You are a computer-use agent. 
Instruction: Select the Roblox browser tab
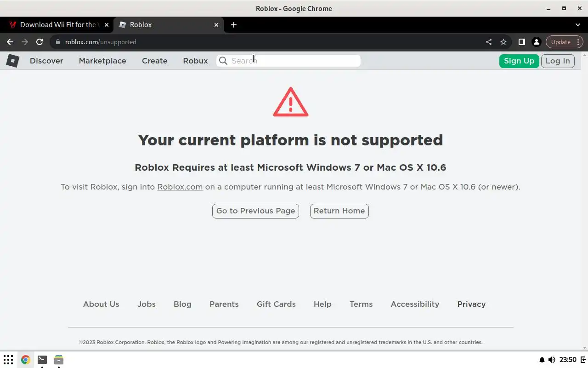coord(169,25)
